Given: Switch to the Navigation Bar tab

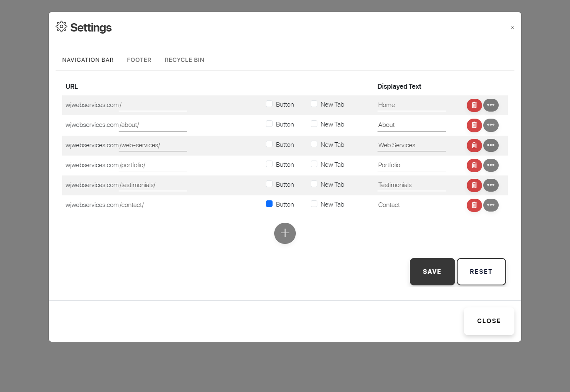Looking at the screenshot, I should pyautogui.click(x=88, y=60).
